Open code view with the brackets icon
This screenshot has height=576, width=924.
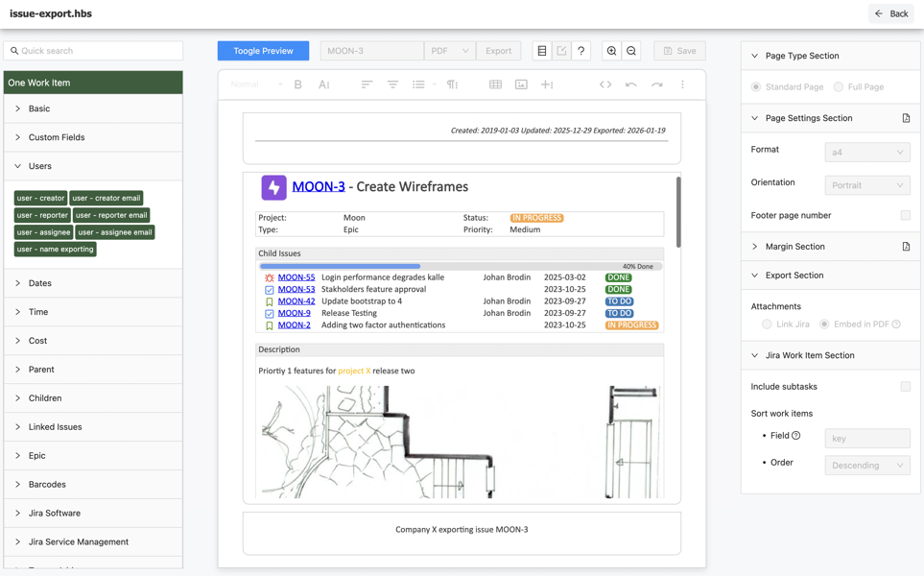[x=605, y=84]
